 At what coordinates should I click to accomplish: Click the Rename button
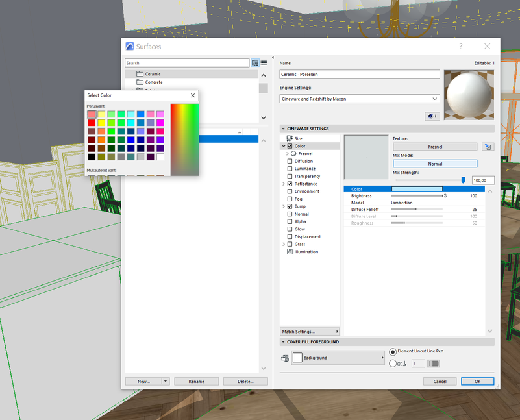[196, 382]
